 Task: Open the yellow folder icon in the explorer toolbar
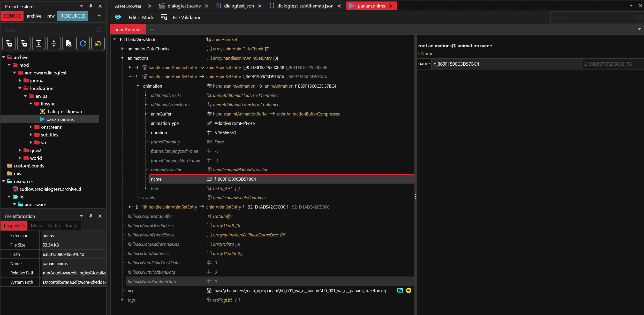pos(98,43)
